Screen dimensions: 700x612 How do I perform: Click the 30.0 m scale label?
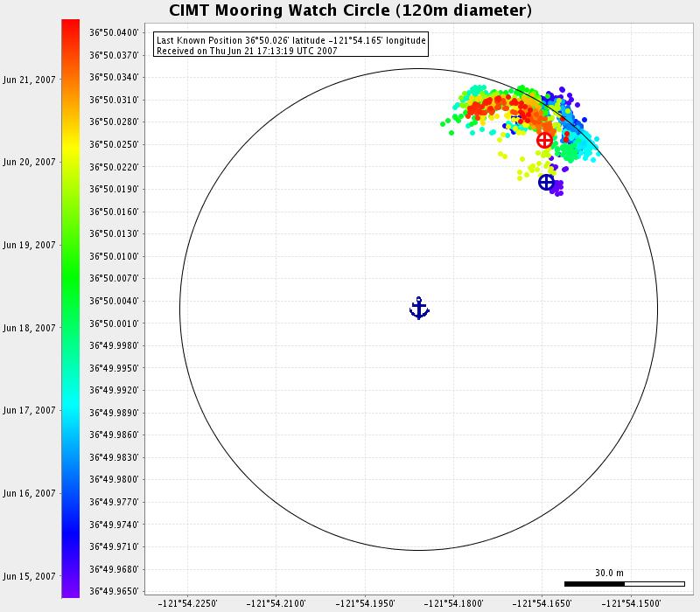point(609,573)
